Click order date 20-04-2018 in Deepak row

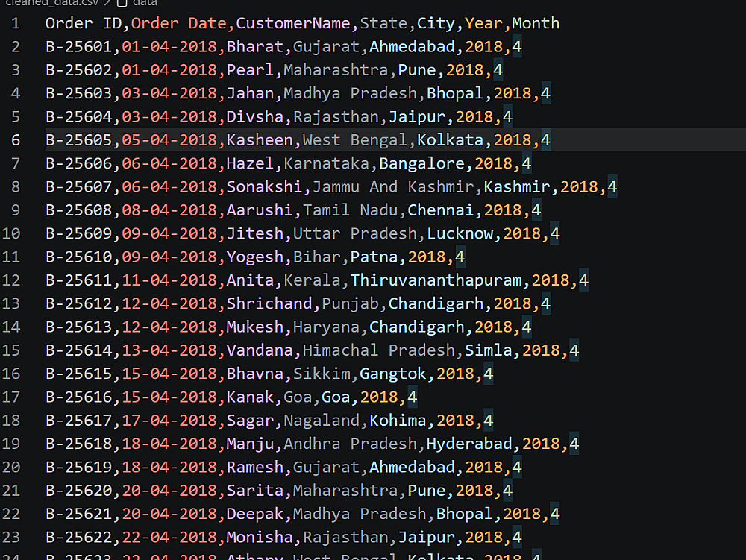(169, 514)
